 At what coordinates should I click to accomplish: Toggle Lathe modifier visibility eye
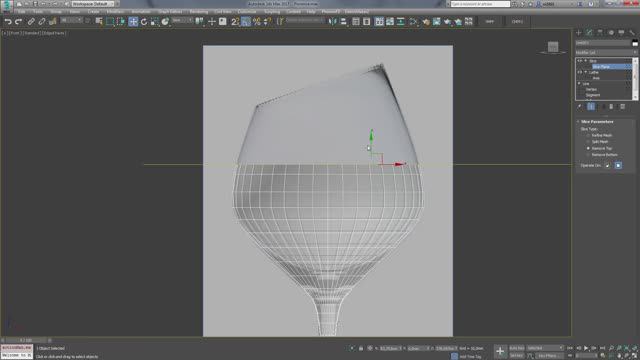pyautogui.click(x=579, y=72)
